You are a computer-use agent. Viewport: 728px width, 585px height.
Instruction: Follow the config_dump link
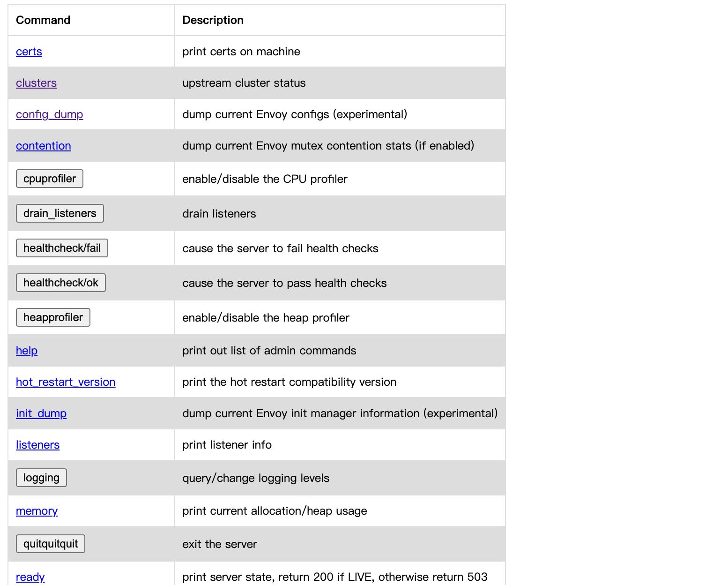coord(50,114)
